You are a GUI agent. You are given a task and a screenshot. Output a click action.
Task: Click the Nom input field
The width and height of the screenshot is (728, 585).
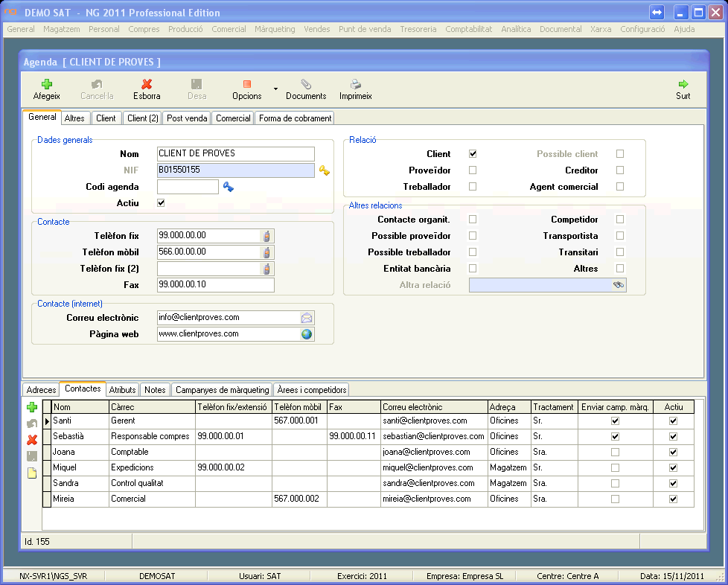coord(236,153)
